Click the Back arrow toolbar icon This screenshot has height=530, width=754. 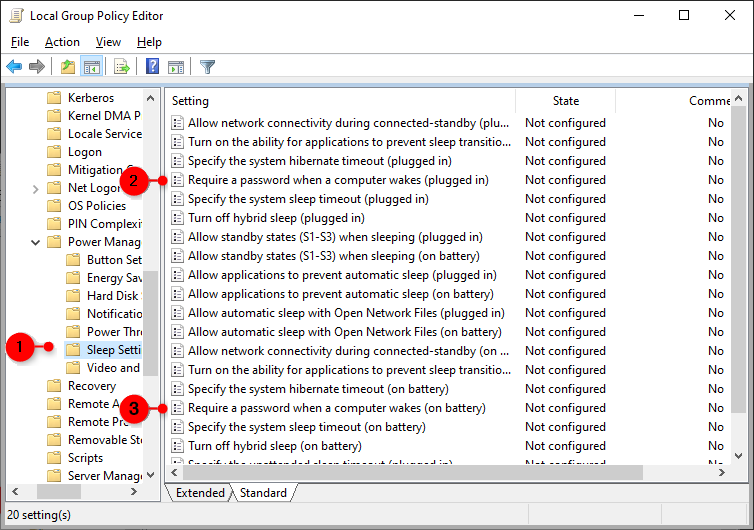14,67
